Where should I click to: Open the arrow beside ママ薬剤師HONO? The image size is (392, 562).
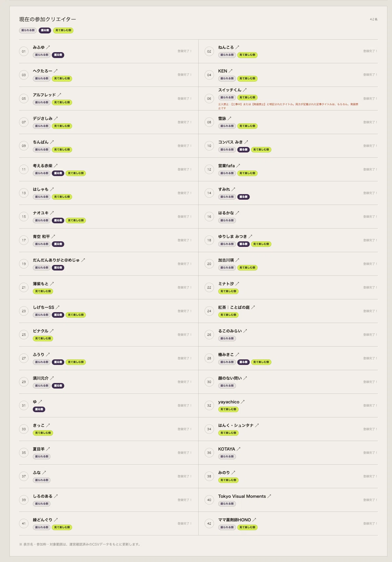click(x=254, y=520)
